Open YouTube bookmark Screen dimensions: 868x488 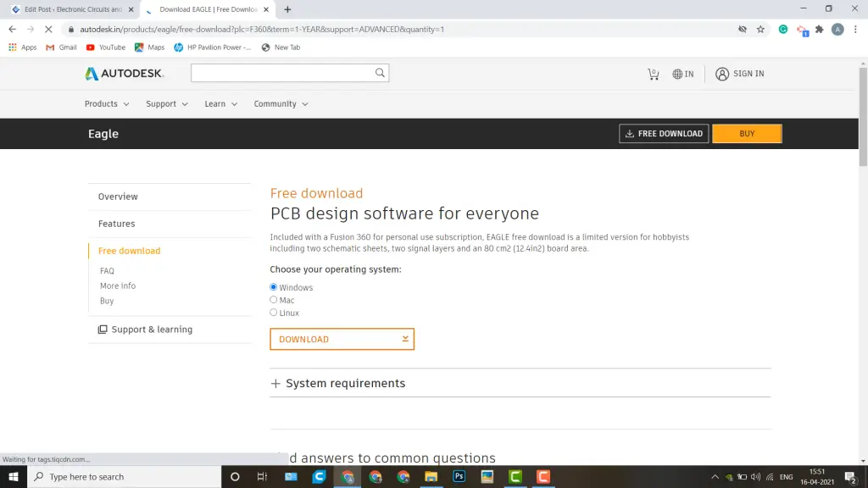(106, 47)
